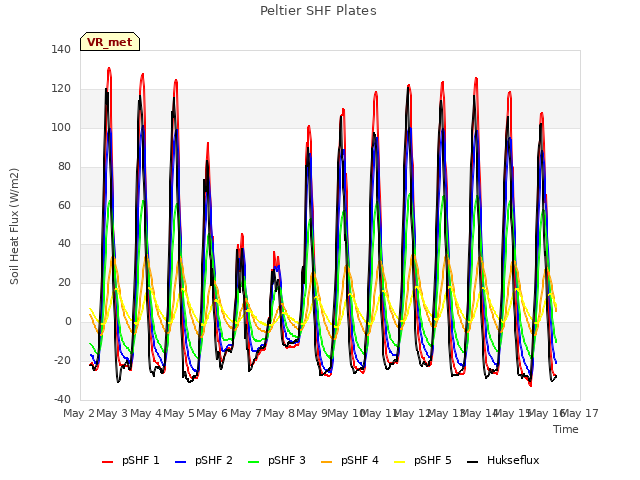Image resolution: width=640 pixels, height=480 pixels.
Task: Click the 60 y-axis tick label
Action: (64, 205)
